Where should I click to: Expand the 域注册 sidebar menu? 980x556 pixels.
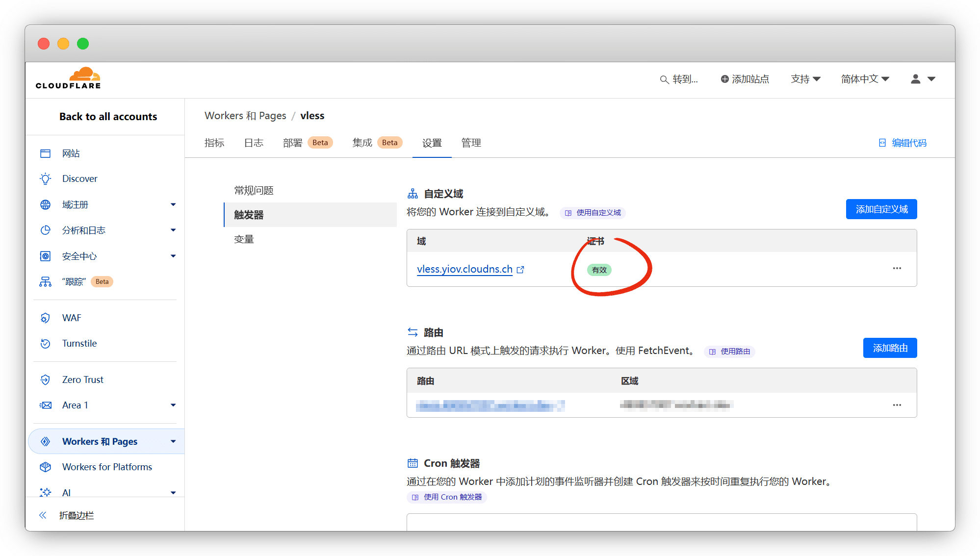coord(173,205)
